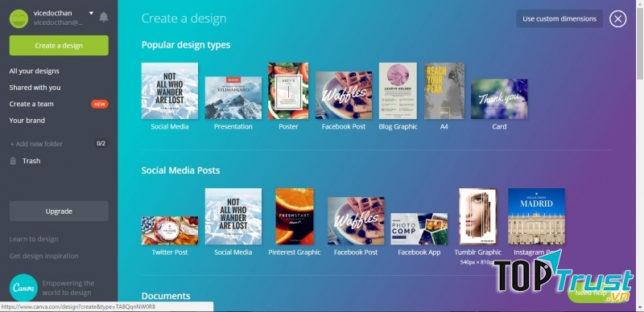Click the Documents section heading
Viewport: 644px width, 312px height.
point(166,296)
